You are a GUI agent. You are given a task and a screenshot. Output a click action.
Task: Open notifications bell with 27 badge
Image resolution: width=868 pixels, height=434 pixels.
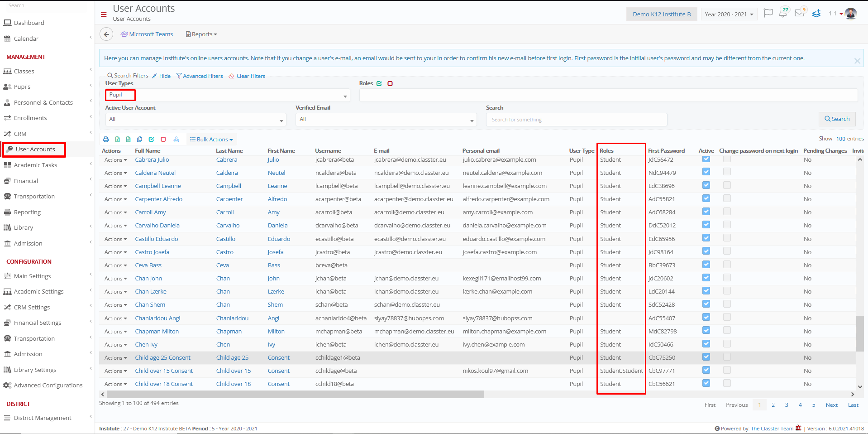(x=783, y=13)
